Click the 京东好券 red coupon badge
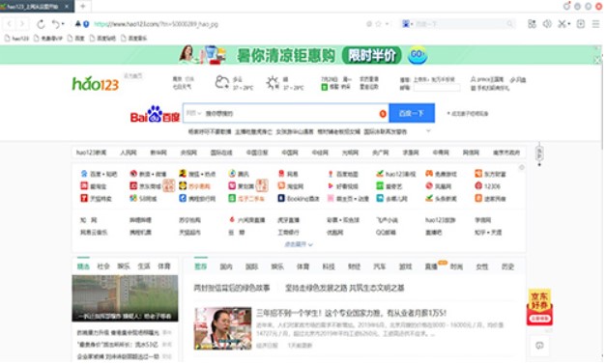The width and height of the screenshot is (606, 364). click(539, 307)
